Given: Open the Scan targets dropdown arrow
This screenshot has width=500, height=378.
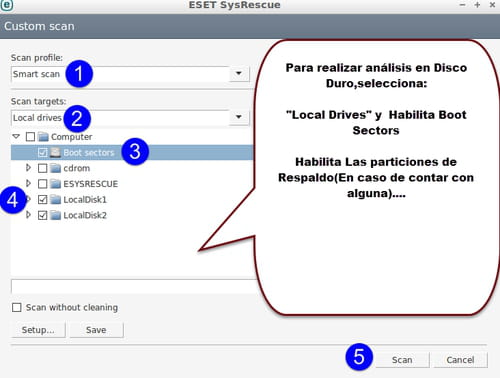Looking at the screenshot, I should pos(239,117).
